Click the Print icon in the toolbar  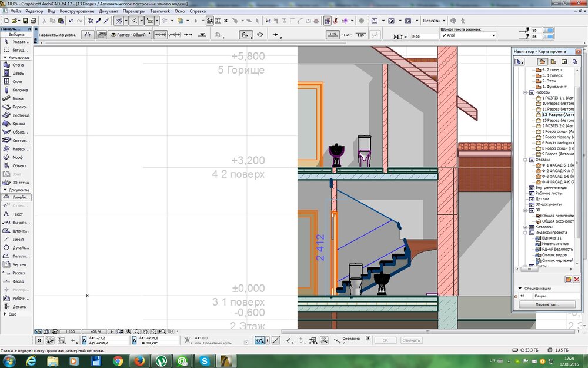(35, 21)
